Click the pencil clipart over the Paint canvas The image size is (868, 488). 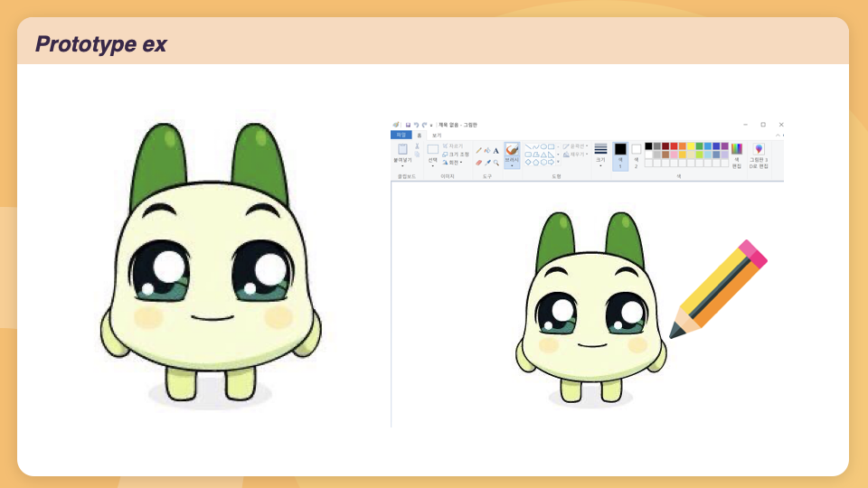click(x=718, y=289)
